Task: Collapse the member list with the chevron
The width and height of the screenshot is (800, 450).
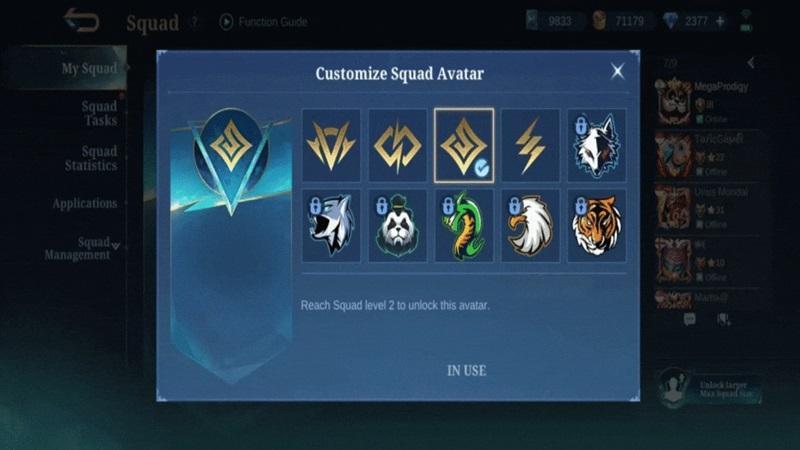Action: (x=751, y=63)
